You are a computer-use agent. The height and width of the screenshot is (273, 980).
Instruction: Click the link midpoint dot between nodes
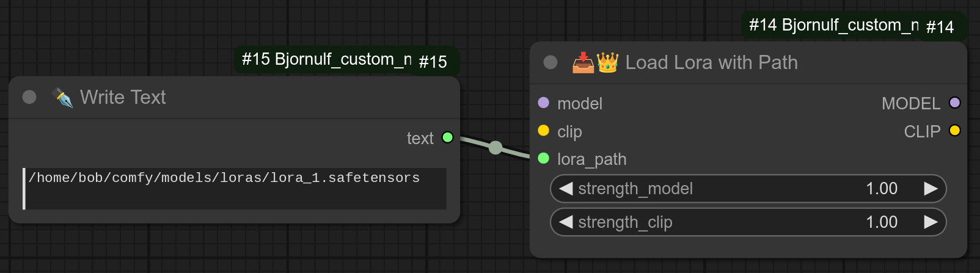[x=495, y=147]
